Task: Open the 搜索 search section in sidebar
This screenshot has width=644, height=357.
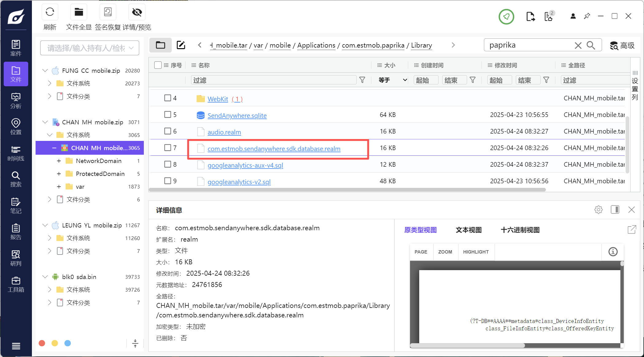Action: click(x=16, y=179)
